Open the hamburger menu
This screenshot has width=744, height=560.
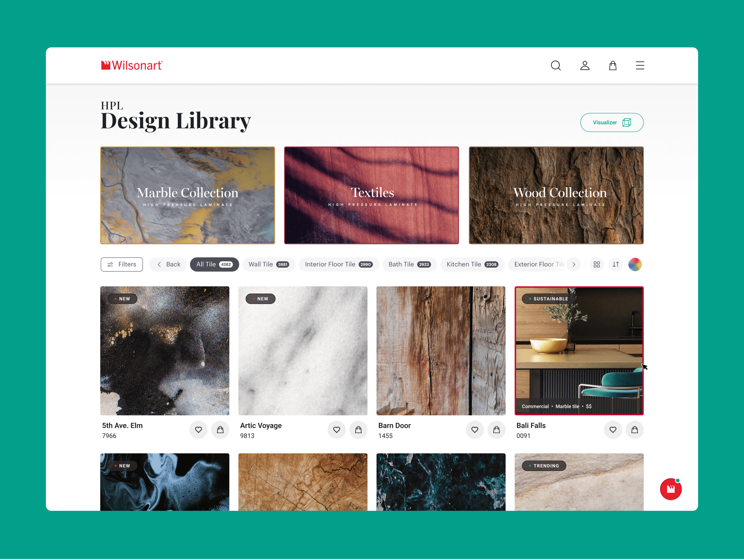point(640,66)
